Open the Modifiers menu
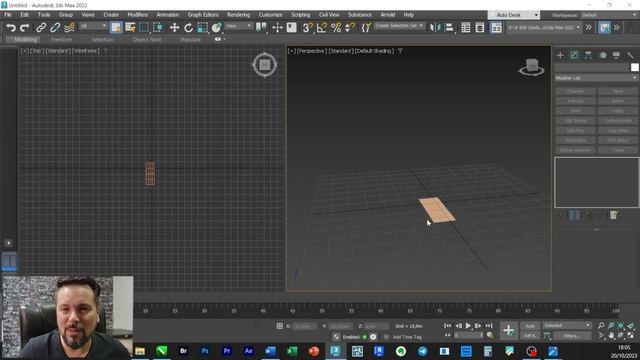The image size is (640, 360). click(138, 15)
